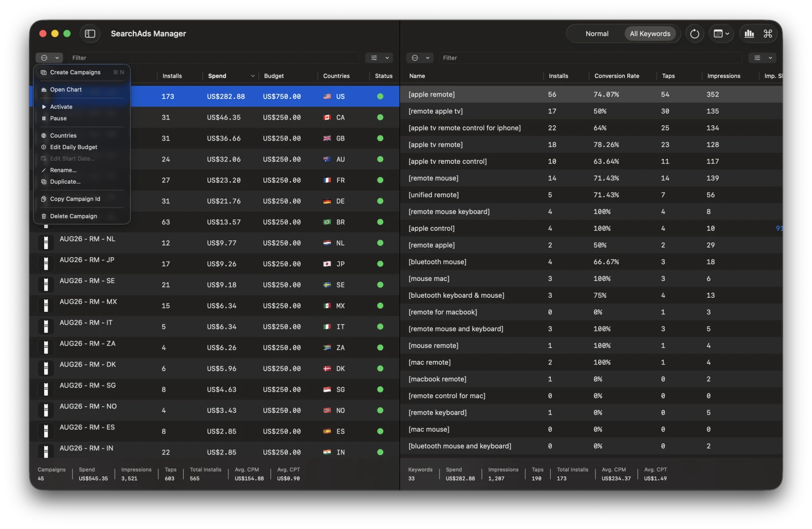Choose Duplicate... menu entry
The height and width of the screenshot is (529, 812).
click(x=82, y=182)
